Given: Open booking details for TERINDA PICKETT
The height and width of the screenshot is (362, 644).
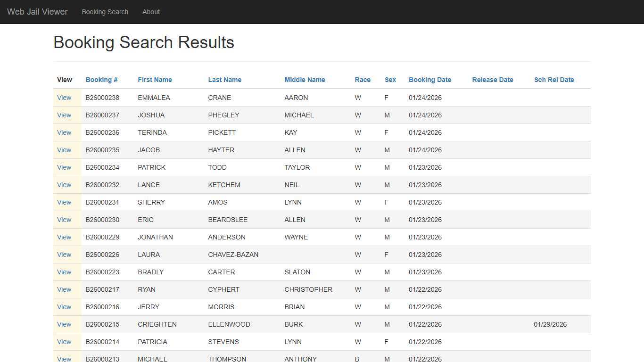Looking at the screenshot, I should click(64, 132).
